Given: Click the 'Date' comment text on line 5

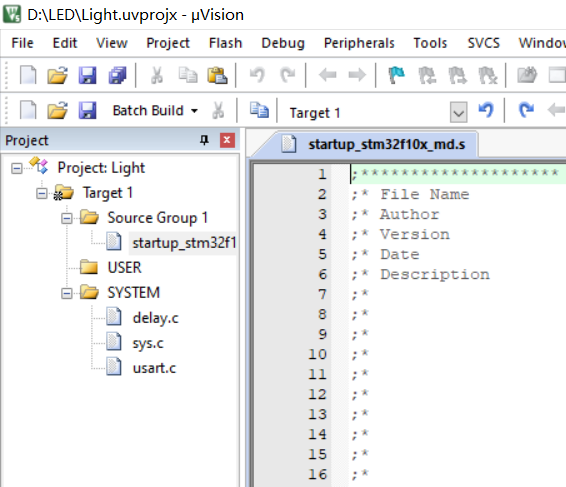Looking at the screenshot, I should pyautogui.click(x=400, y=255).
